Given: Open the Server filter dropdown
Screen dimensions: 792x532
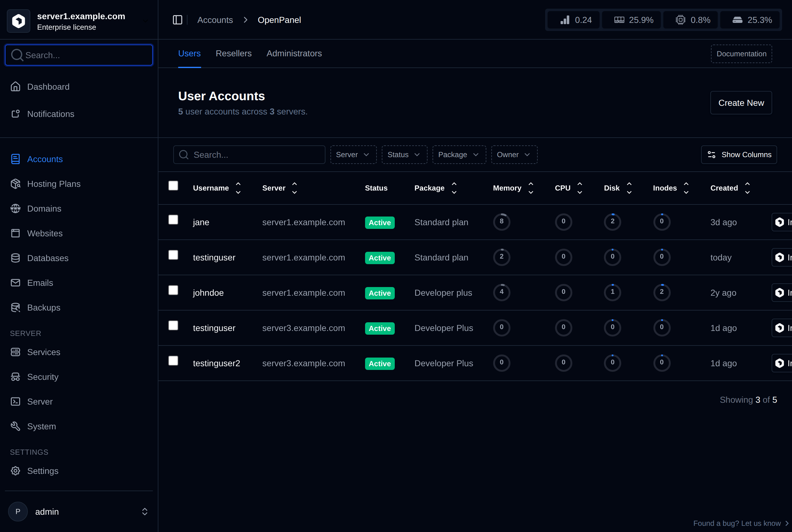Looking at the screenshot, I should point(353,155).
